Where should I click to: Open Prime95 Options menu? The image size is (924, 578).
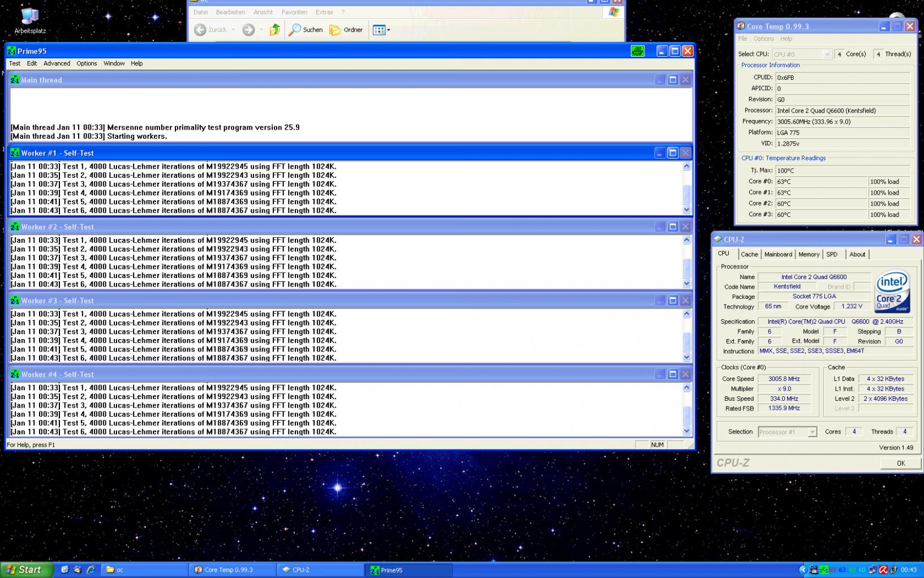pos(87,63)
